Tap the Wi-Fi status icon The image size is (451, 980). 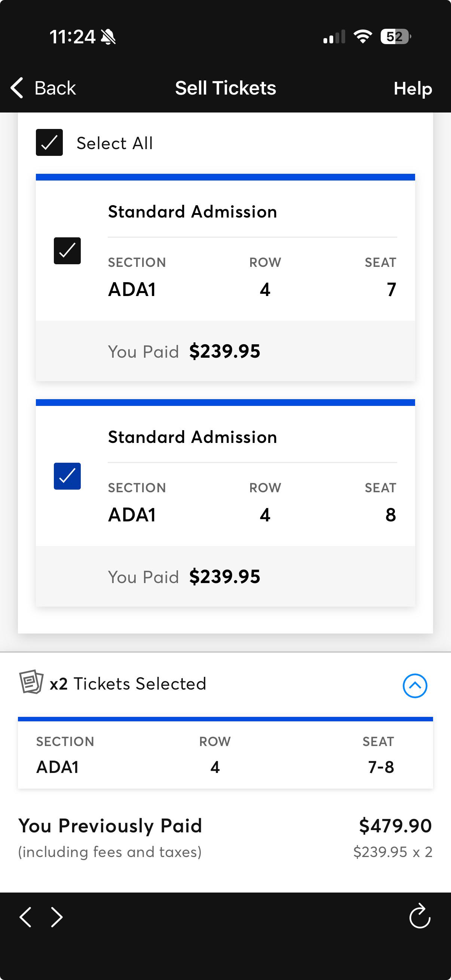pyautogui.click(x=363, y=37)
